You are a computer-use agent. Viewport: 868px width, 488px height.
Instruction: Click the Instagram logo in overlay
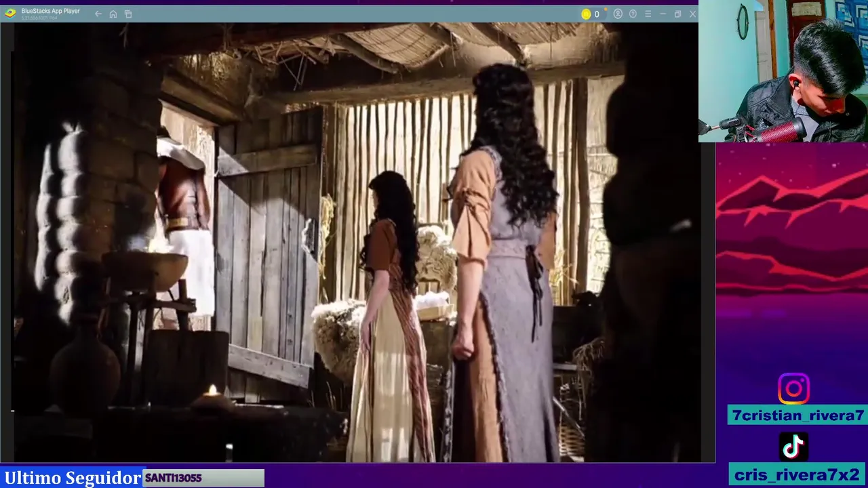pyautogui.click(x=793, y=389)
